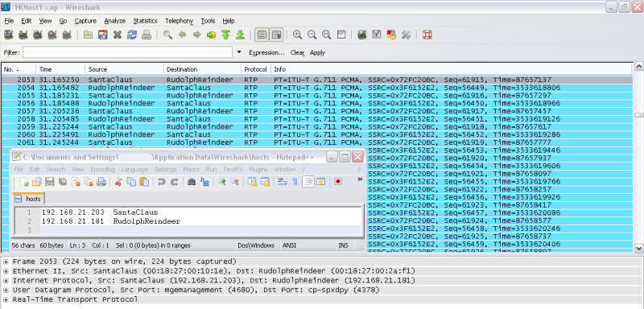Create new document in Notepad++ toolbar

[25, 181]
